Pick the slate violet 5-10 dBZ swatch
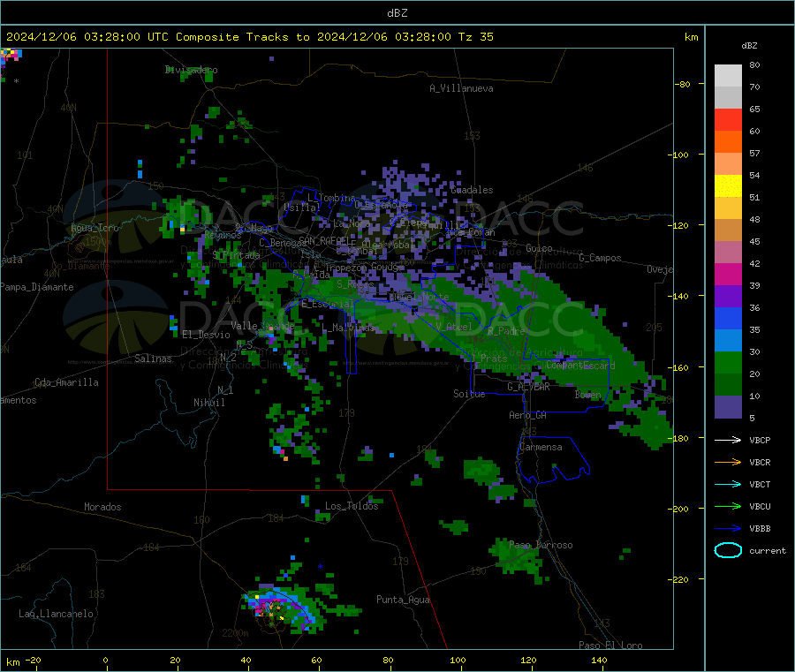Image resolution: width=795 pixels, height=672 pixels. (728, 407)
